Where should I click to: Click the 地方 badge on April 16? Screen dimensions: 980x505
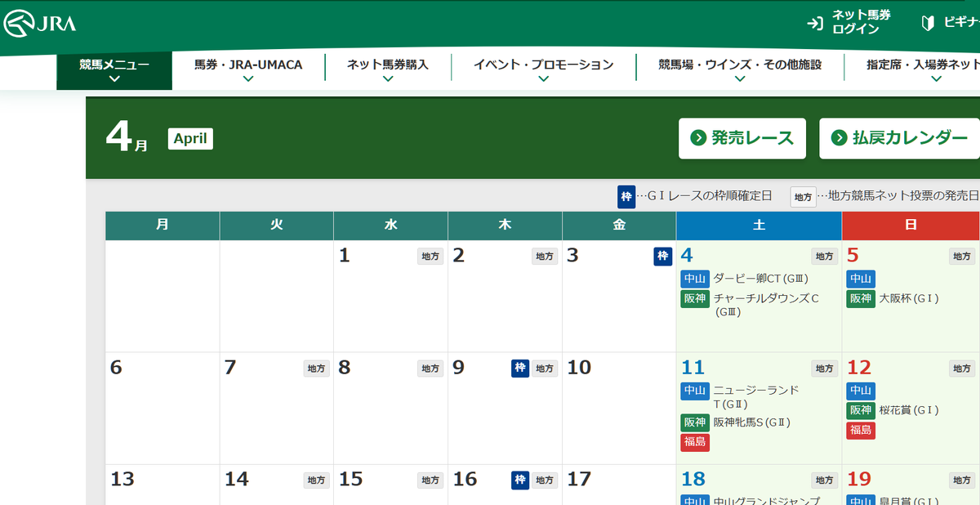[x=545, y=480]
